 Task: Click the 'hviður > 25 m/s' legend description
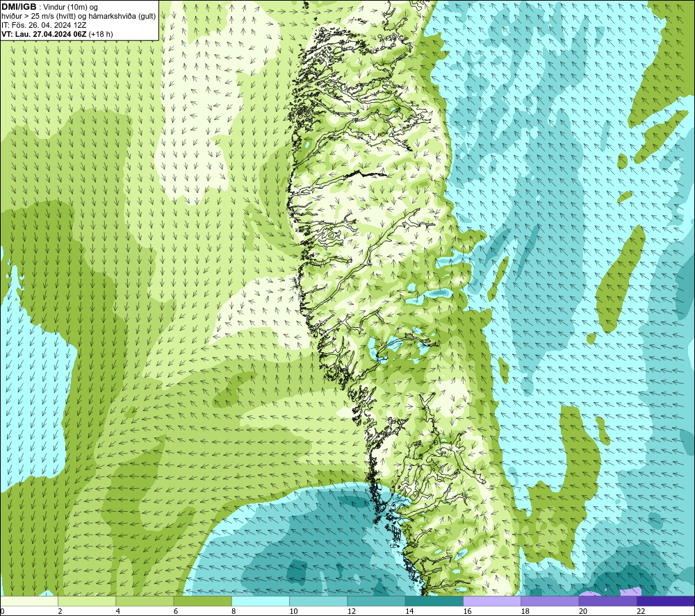tap(79, 17)
